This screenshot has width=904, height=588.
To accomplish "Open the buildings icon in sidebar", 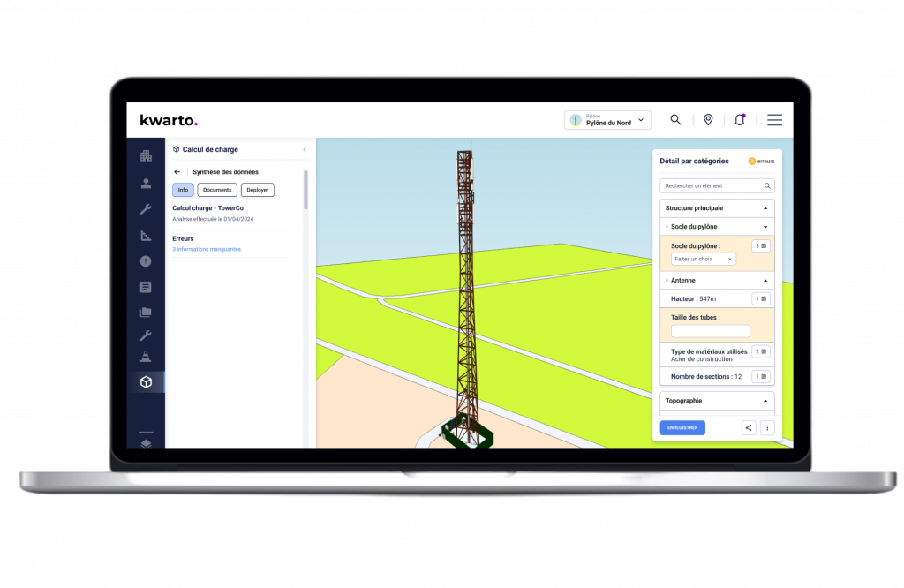I will 146,156.
